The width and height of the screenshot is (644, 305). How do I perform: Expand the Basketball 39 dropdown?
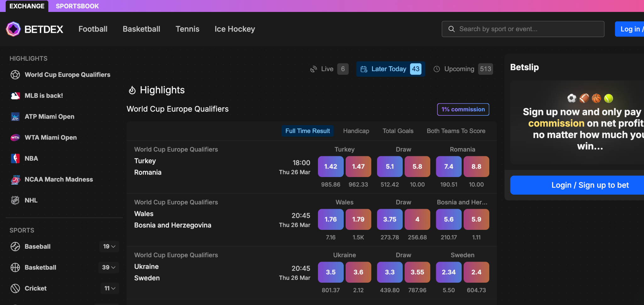point(109,268)
